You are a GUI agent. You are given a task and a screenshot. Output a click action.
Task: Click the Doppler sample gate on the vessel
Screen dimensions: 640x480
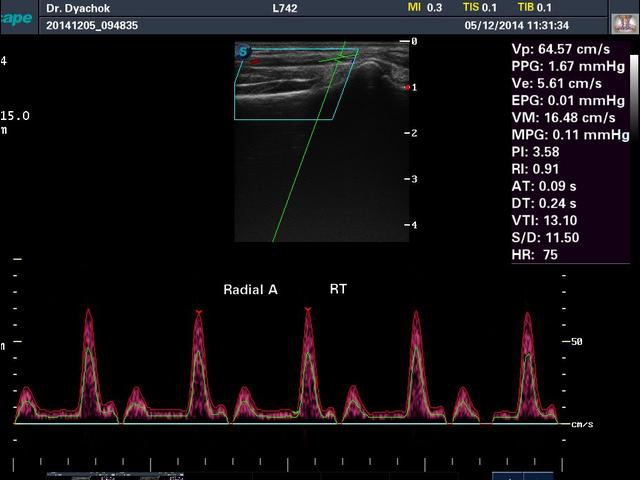[x=337, y=60]
